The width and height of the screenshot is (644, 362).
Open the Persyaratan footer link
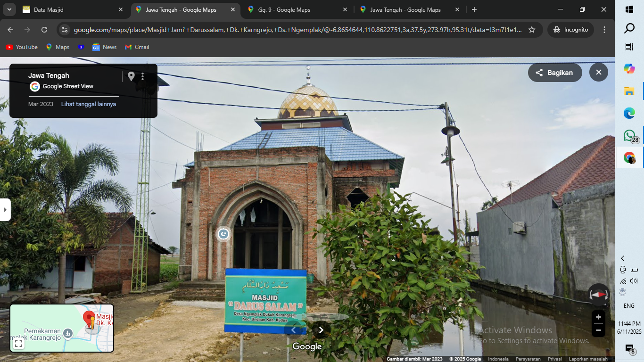pos(528,359)
